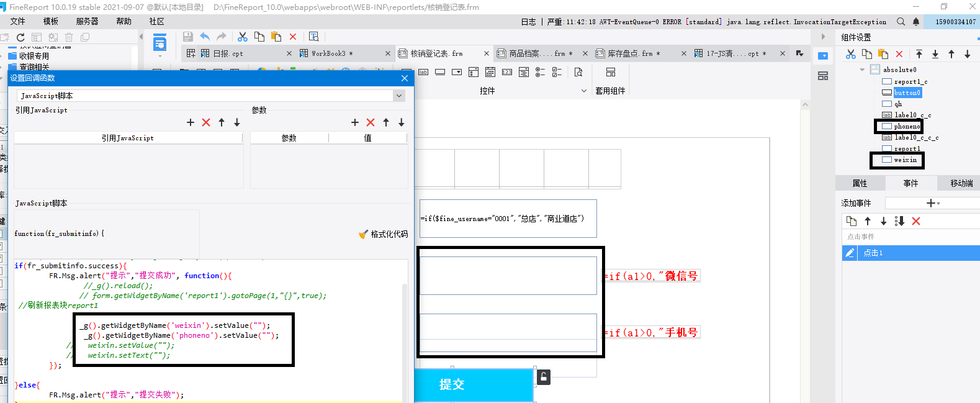This screenshot has height=403, width=980.
Task: Select report1_c in the component tree
Action: (x=910, y=81)
